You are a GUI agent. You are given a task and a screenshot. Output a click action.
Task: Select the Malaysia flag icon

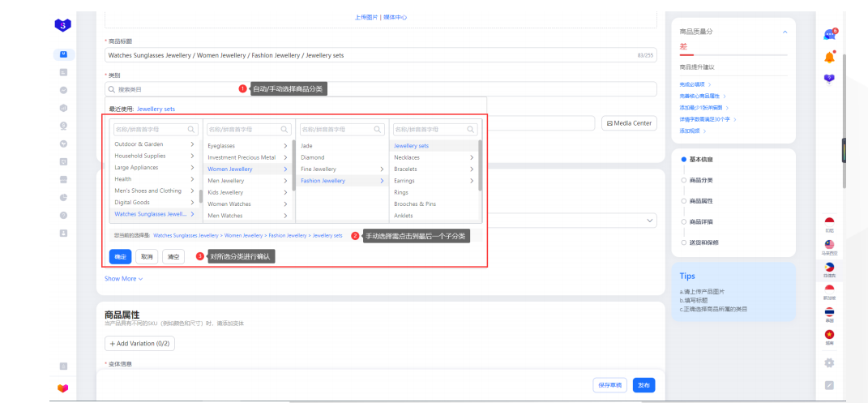click(x=829, y=244)
